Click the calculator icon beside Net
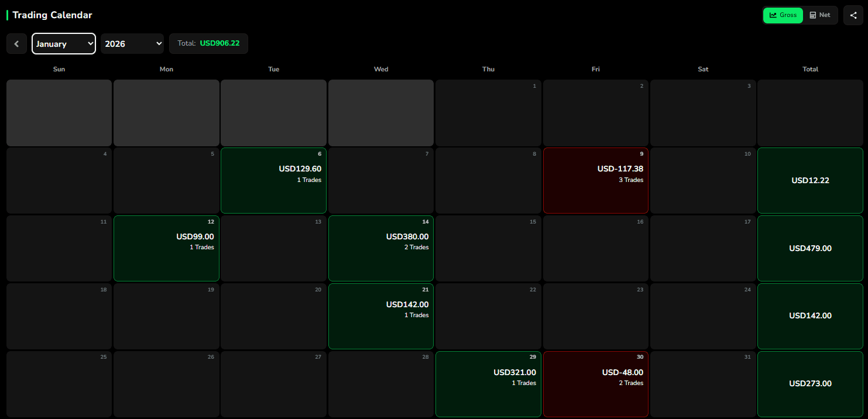 [x=813, y=15]
